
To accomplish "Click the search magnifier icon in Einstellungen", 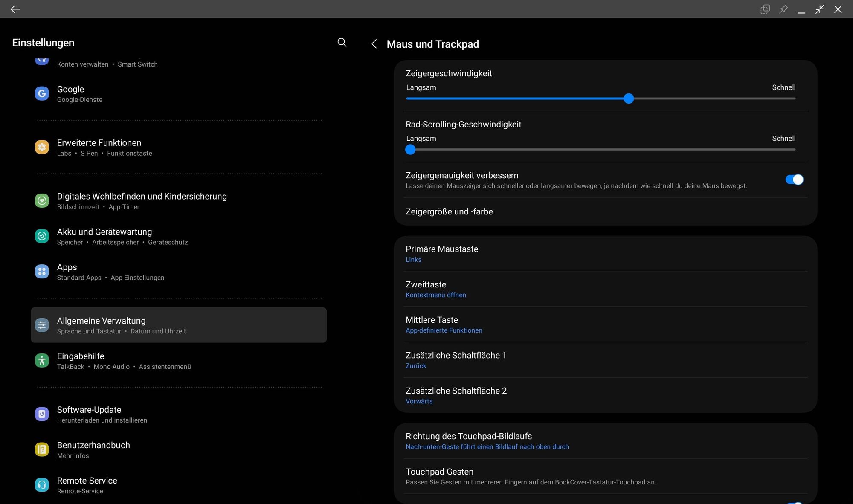I will tap(342, 43).
